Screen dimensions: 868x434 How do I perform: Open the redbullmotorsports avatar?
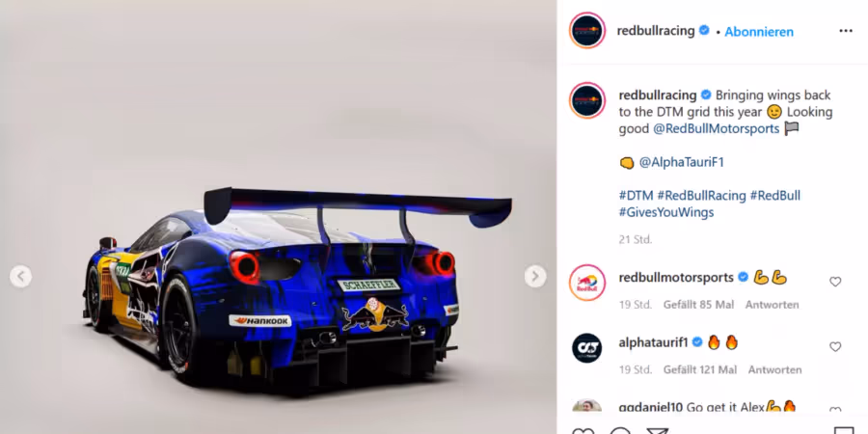click(587, 283)
